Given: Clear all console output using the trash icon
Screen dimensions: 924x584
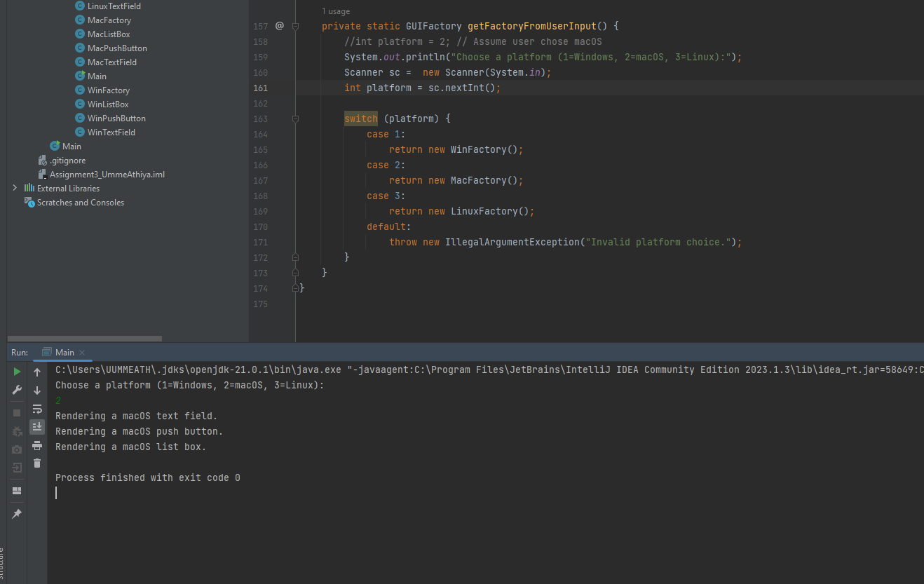Looking at the screenshot, I should click(x=37, y=463).
